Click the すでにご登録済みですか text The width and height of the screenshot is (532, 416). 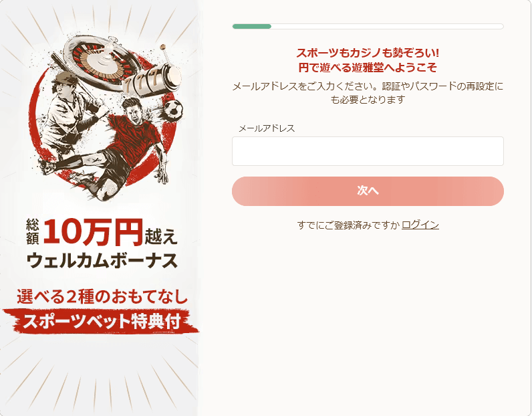[348, 225]
